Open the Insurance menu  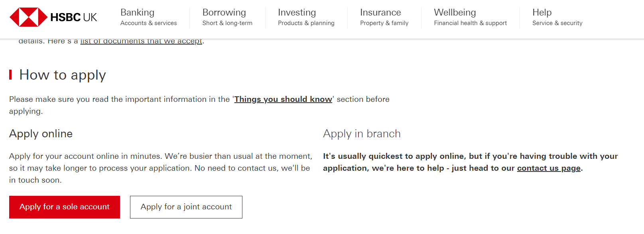pos(380,12)
